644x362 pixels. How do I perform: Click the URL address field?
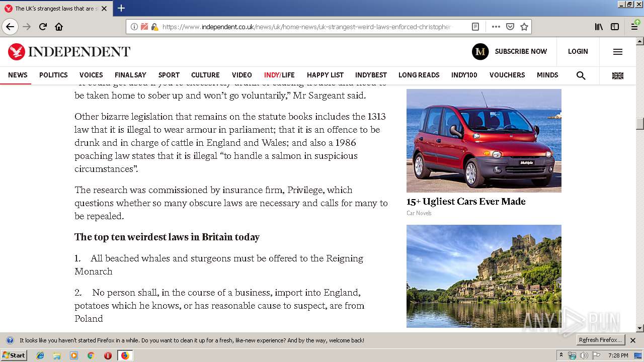[x=307, y=27]
